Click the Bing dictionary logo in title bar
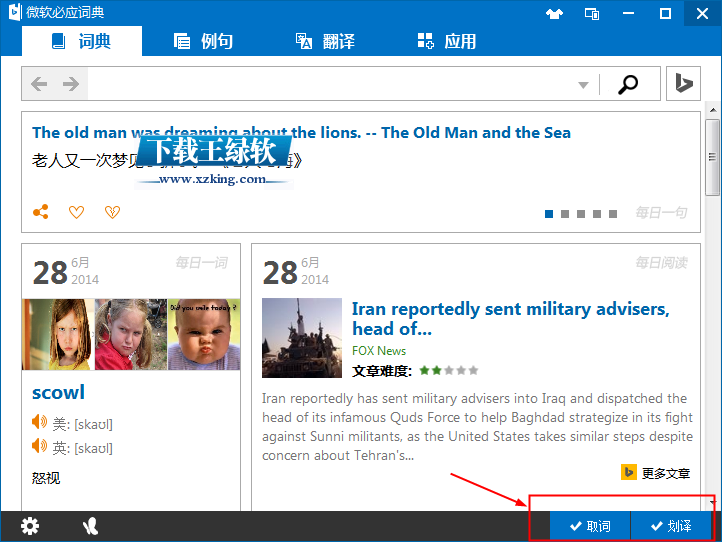This screenshot has width=722, height=542. pyautogui.click(x=15, y=12)
